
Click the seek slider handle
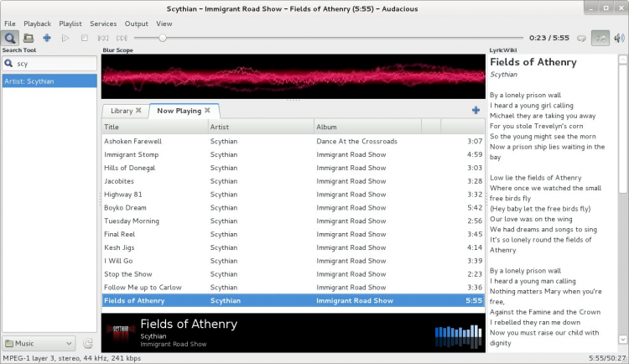point(162,38)
